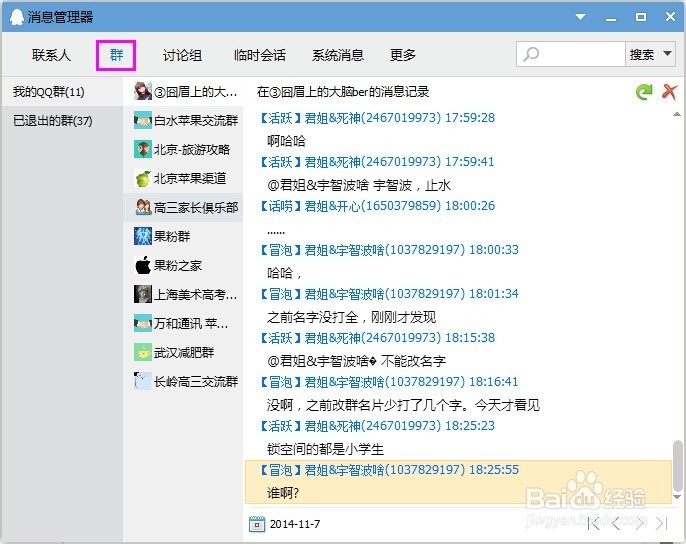Click message text 啊哈哈
Screen dimensions: 686x544
pyautogui.click(x=287, y=141)
